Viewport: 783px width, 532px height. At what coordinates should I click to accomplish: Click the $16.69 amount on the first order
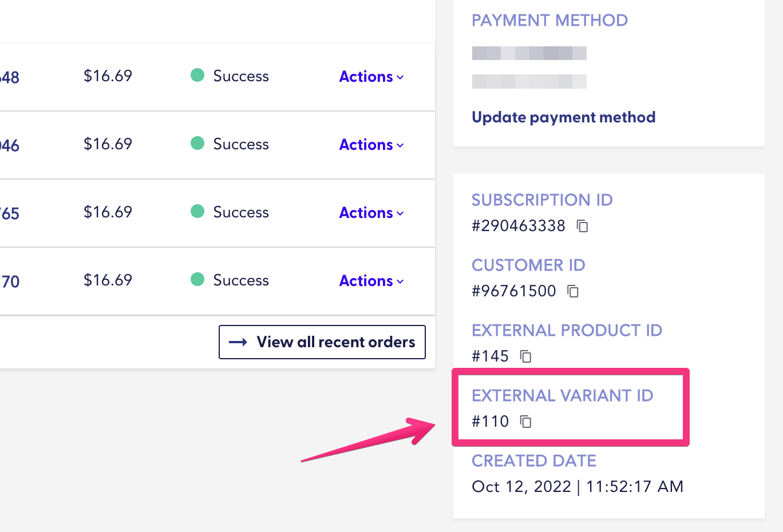tap(108, 75)
